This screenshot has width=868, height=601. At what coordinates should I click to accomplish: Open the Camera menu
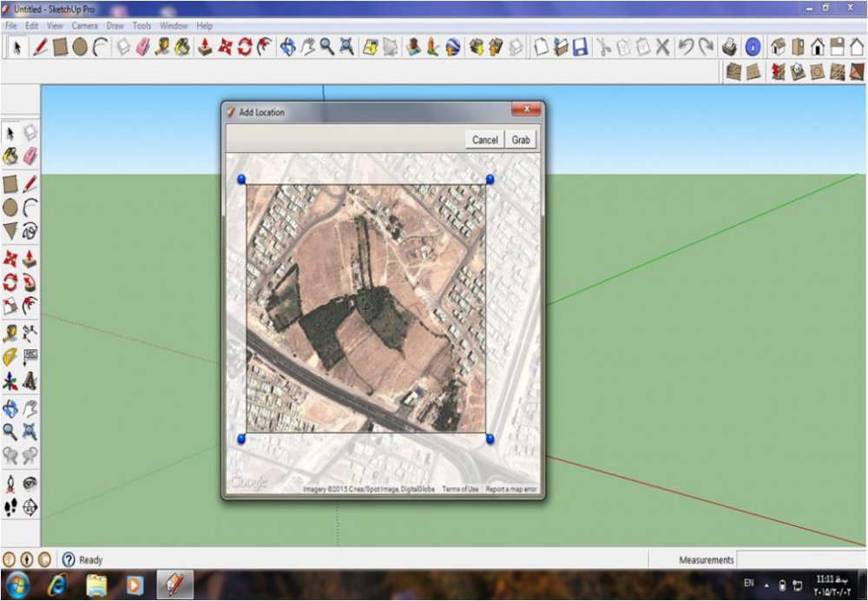coord(85,26)
